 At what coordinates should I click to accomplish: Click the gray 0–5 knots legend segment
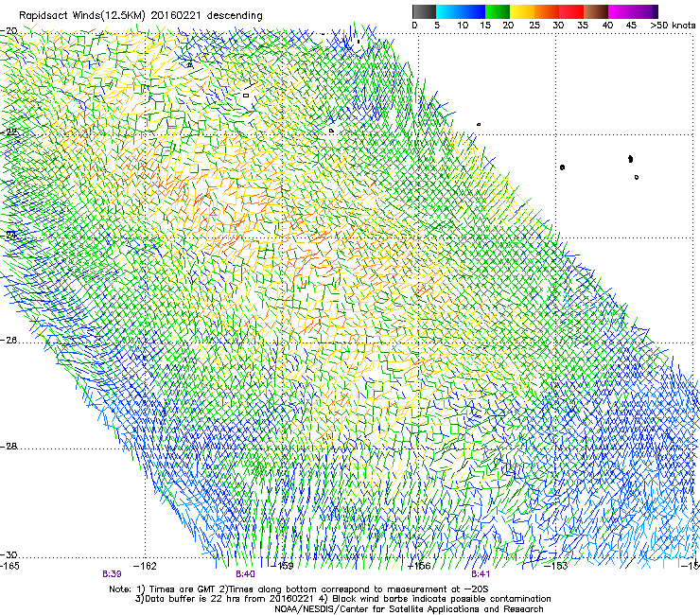(424, 11)
